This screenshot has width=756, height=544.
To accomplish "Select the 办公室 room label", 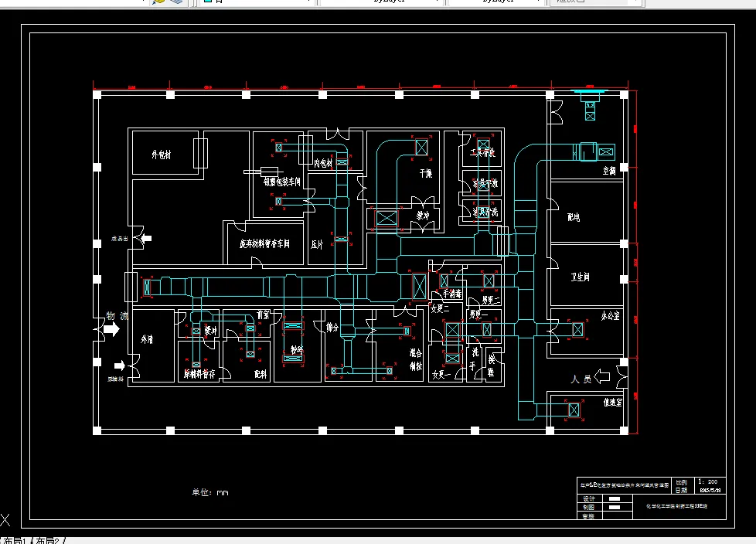I will (x=610, y=316).
